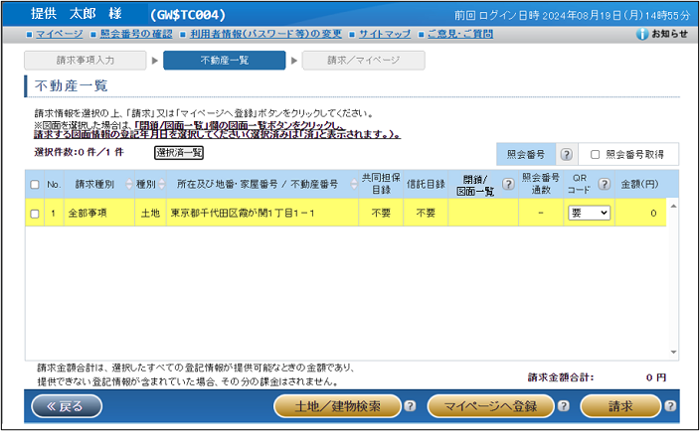This screenshot has height=431, width=700.
Task: Click help icon beside 土地/建物検索 button
Action: (x=410, y=406)
